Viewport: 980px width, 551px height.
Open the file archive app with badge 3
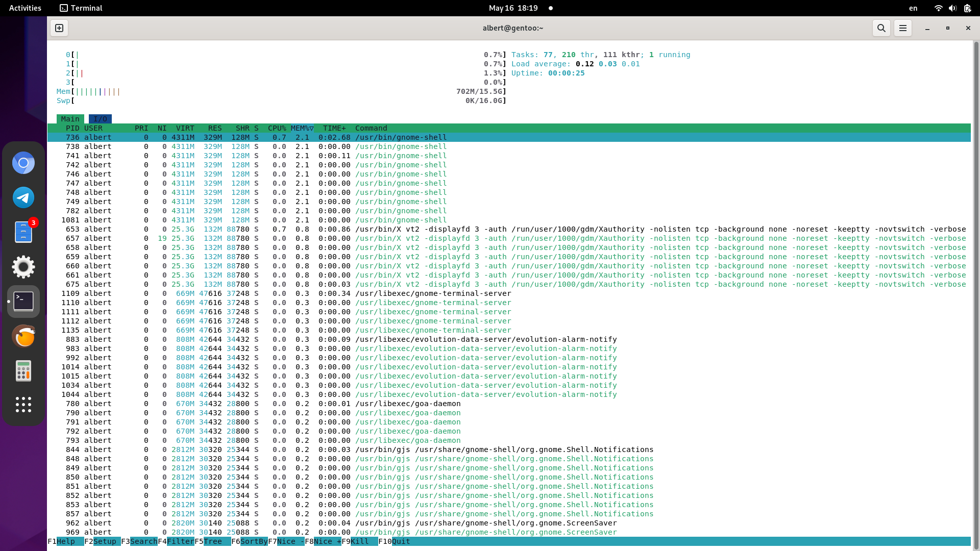pyautogui.click(x=23, y=232)
